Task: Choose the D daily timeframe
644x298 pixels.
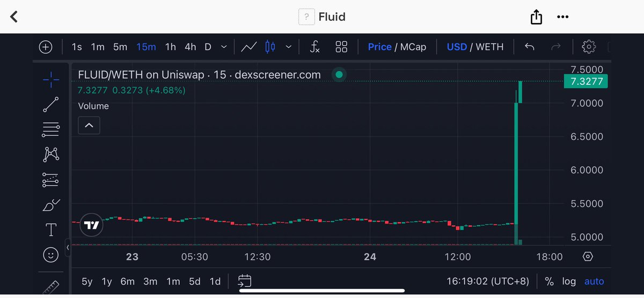Action: [208, 47]
